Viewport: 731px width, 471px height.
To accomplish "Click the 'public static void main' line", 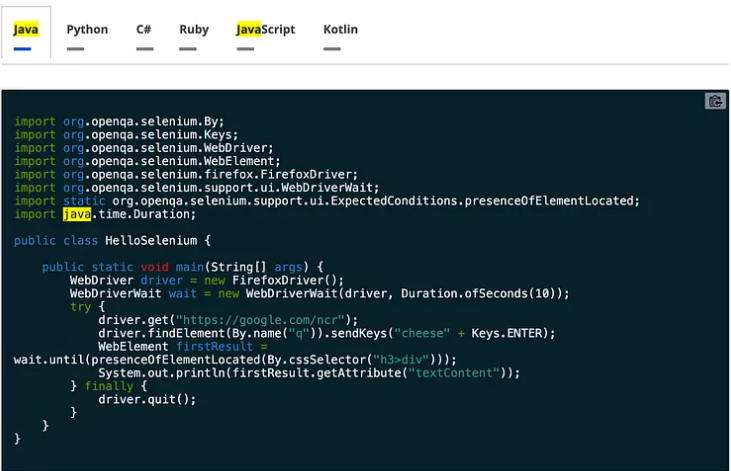I will coord(183,267).
